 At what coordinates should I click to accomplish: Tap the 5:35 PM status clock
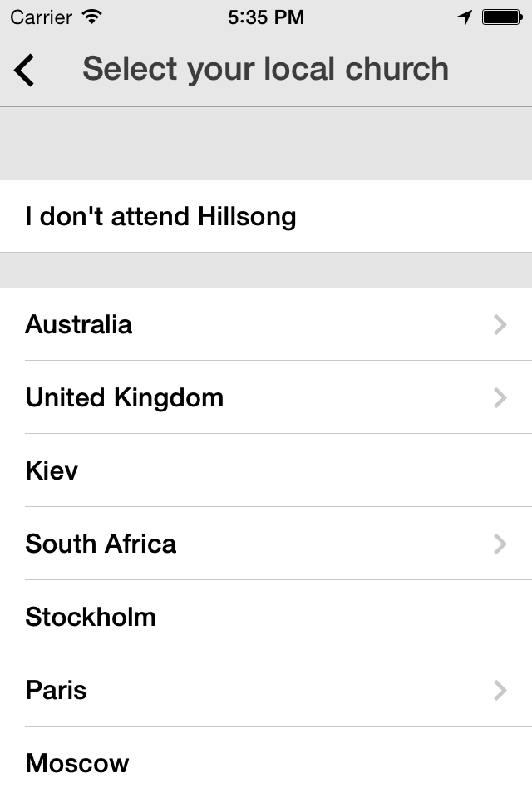click(x=266, y=17)
